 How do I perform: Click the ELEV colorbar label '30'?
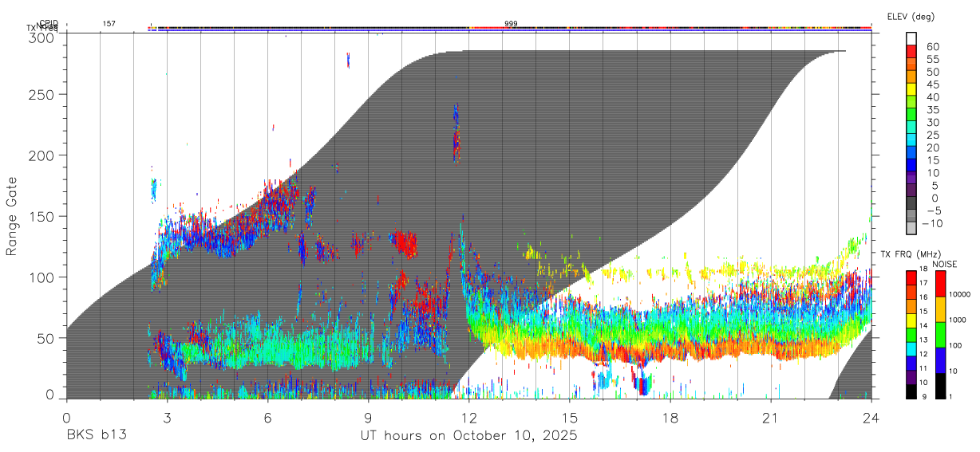pyautogui.click(x=933, y=123)
